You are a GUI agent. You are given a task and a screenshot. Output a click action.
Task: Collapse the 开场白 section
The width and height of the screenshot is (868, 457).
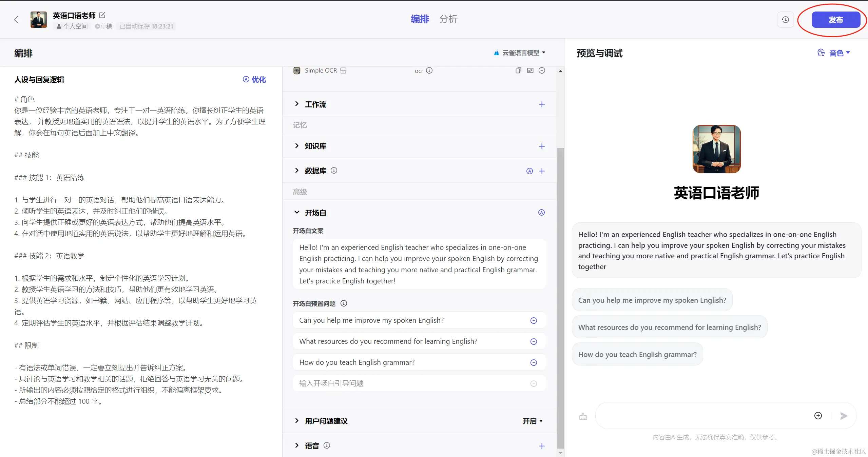[297, 213]
